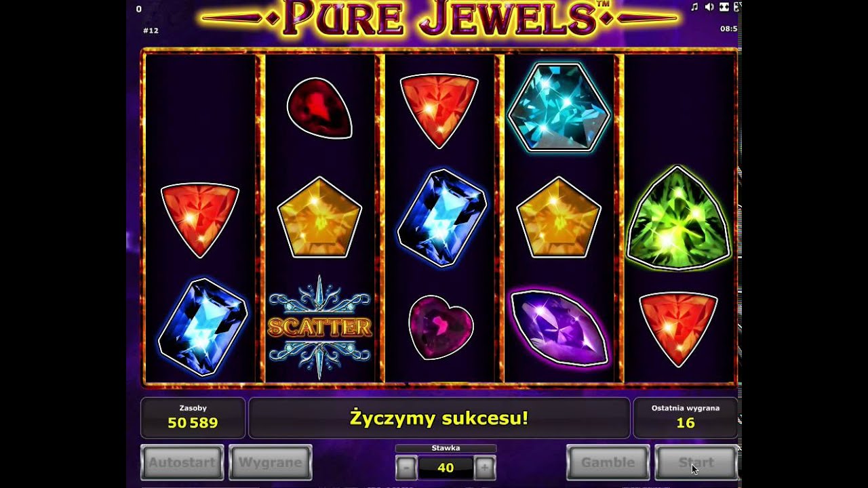Click the dark red teardrop ruby

coord(319,108)
